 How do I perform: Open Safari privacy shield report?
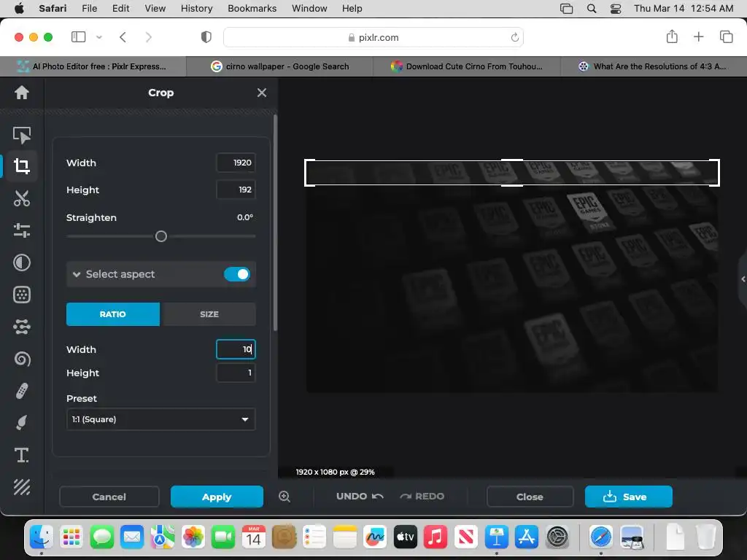[206, 37]
